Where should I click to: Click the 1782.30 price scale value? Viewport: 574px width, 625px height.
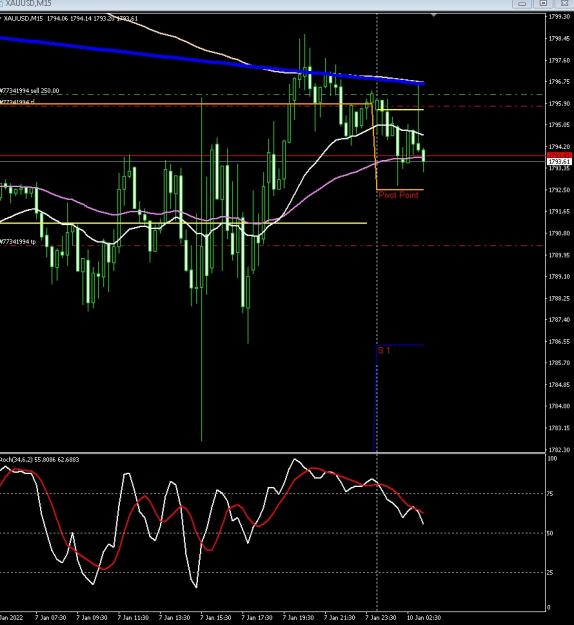point(559,450)
